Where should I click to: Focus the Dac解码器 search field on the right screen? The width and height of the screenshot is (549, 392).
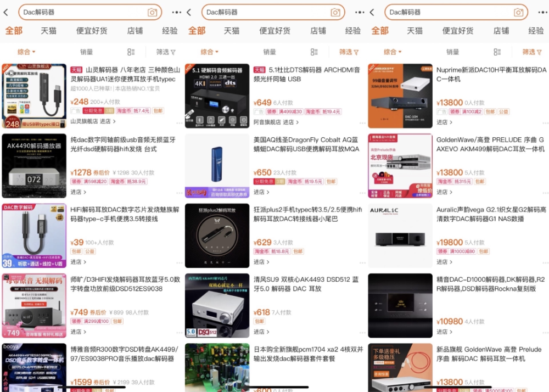pyautogui.click(x=456, y=12)
